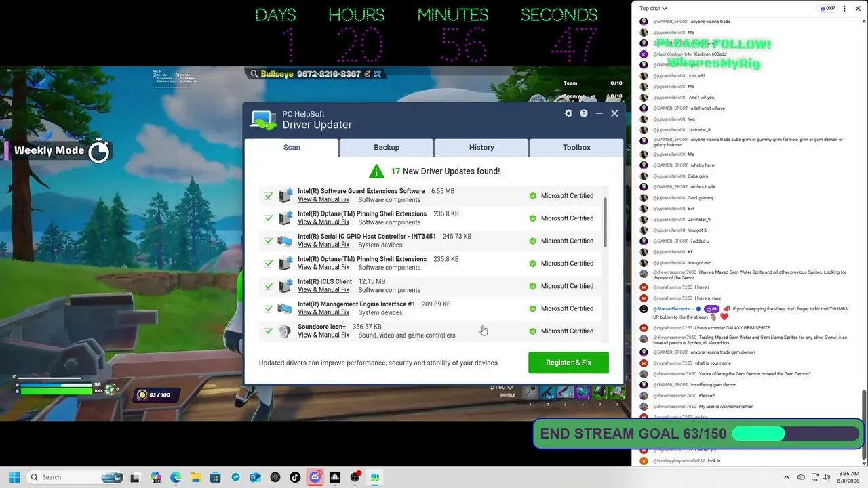
Task: Open the History tab
Action: pyautogui.click(x=481, y=147)
